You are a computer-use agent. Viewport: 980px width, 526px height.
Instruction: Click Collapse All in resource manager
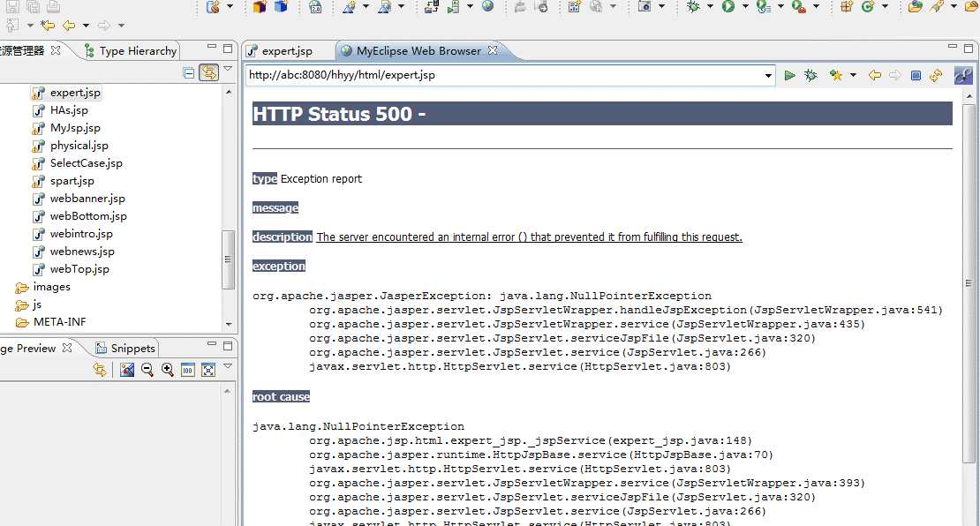[189, 73]
